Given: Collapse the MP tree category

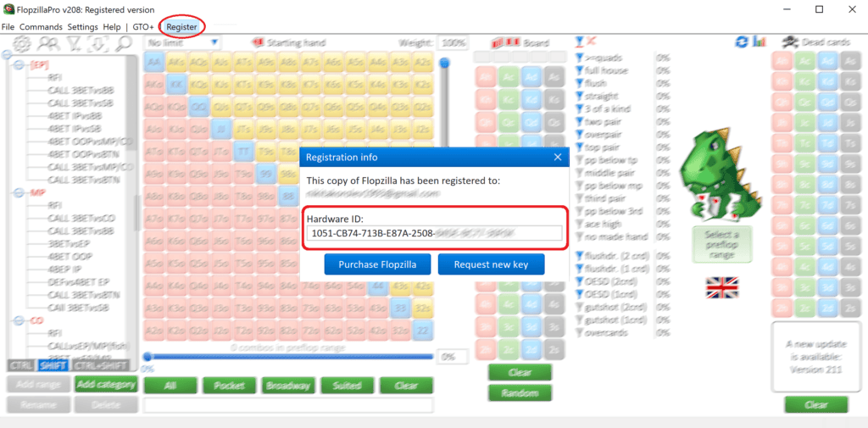Looking at the screenshot, I should pyautogui.click(x=19, y=192).
